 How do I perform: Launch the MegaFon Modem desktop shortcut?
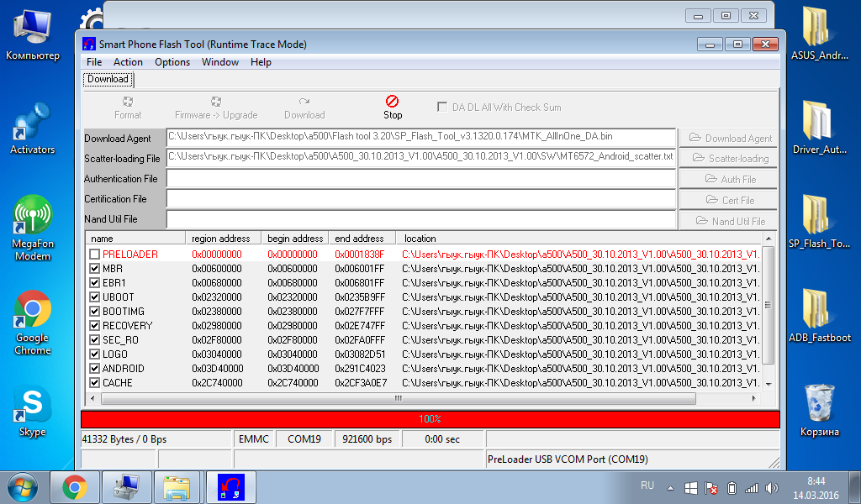[33, 228]
